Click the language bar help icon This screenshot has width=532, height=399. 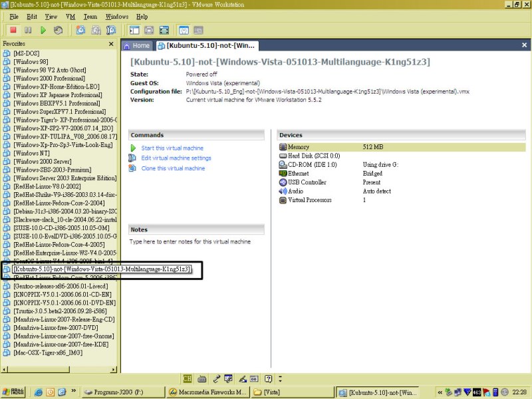269,378
